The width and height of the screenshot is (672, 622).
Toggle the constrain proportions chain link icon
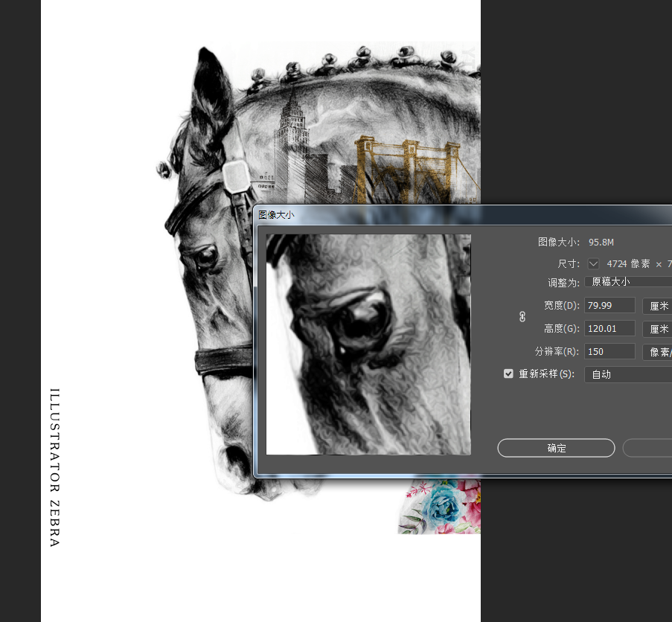tap(522, 316)
